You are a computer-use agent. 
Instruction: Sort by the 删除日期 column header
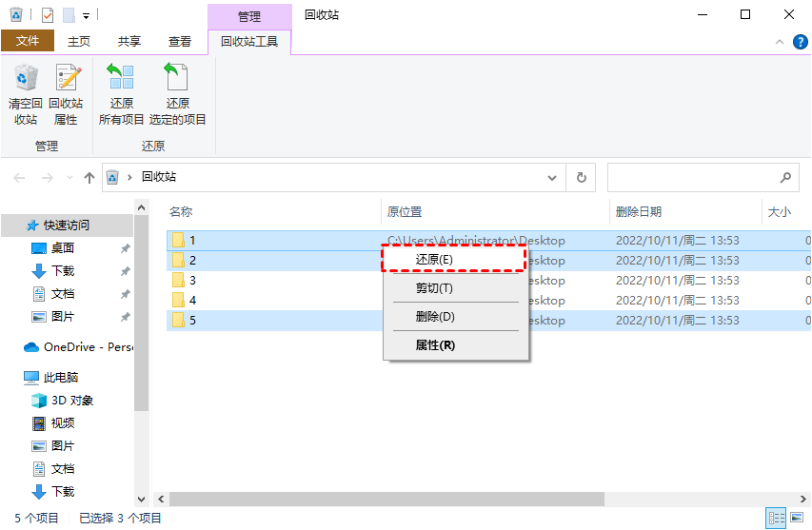(639, 212)
